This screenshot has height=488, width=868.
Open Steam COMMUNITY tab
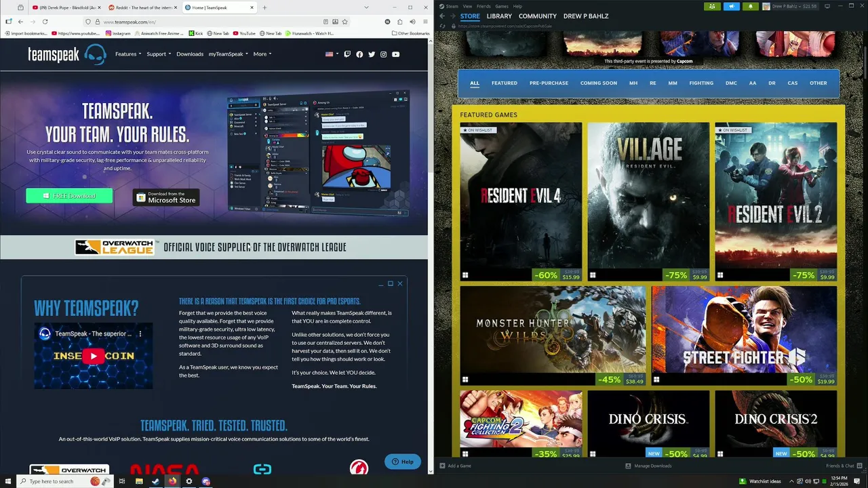click(538, 16)
